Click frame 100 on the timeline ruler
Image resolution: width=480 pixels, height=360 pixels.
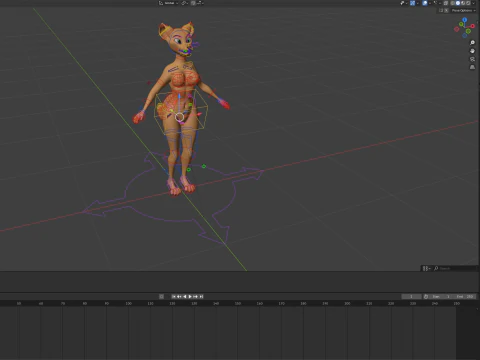128,303
